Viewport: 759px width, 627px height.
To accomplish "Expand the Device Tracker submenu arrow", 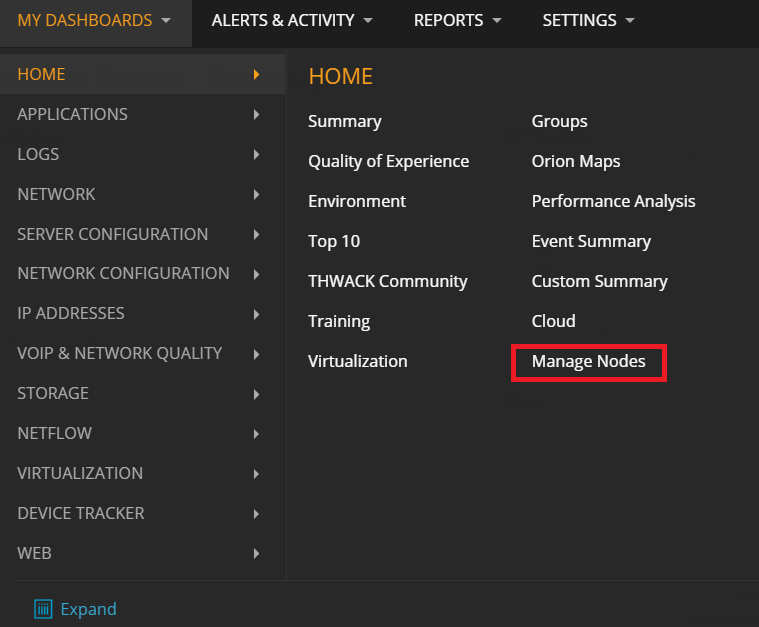I will click(257, 514).
